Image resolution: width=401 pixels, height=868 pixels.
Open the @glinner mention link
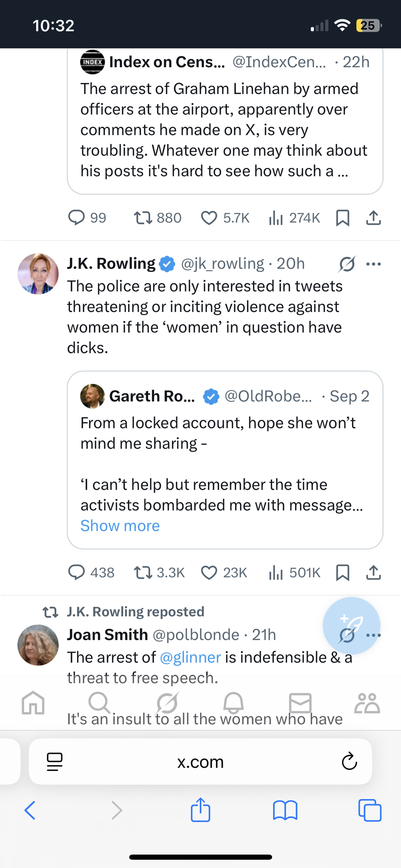191,658
